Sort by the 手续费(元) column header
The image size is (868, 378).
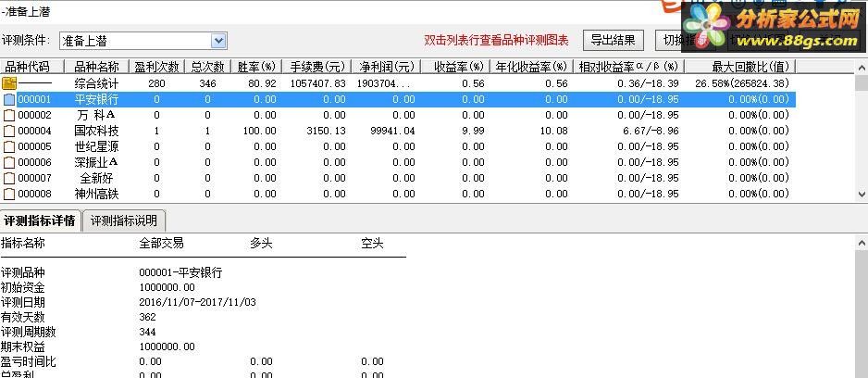(316, 67)
